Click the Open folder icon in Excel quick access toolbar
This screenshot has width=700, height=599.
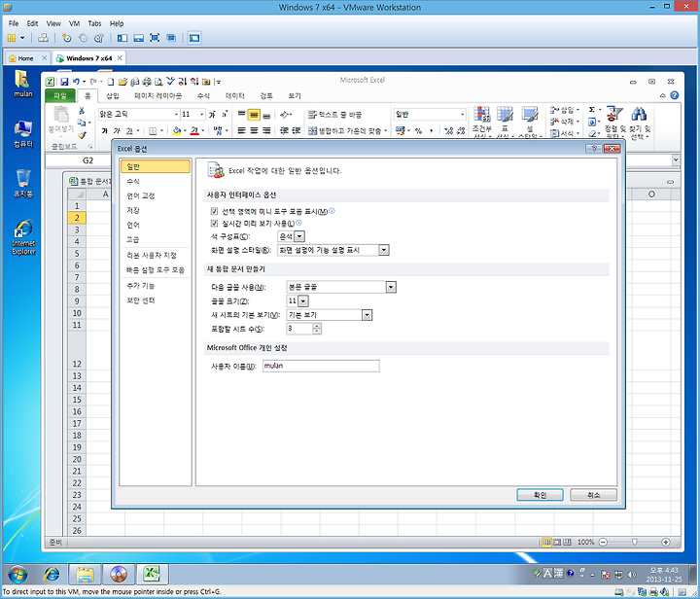[x=122, y=82]
